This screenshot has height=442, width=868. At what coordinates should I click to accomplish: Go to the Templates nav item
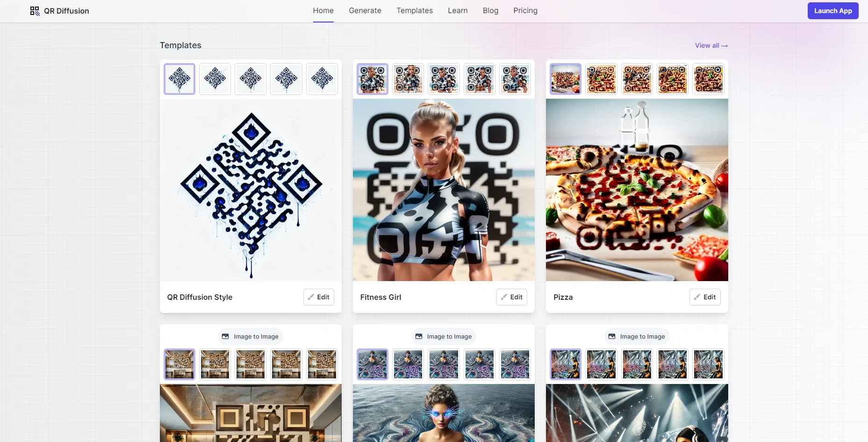(x=415, y=10)
